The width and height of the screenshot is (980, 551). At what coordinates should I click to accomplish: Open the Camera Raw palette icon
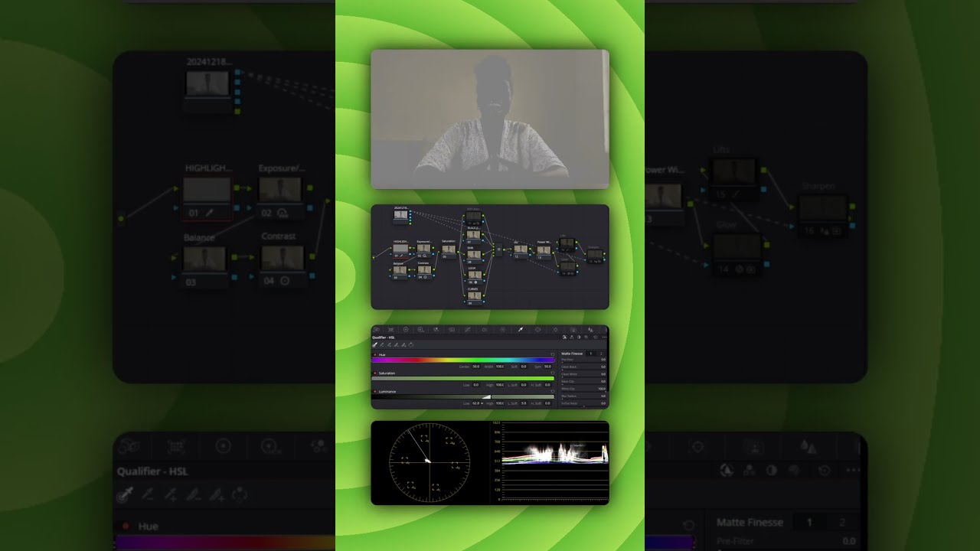[x=376, y=330]
